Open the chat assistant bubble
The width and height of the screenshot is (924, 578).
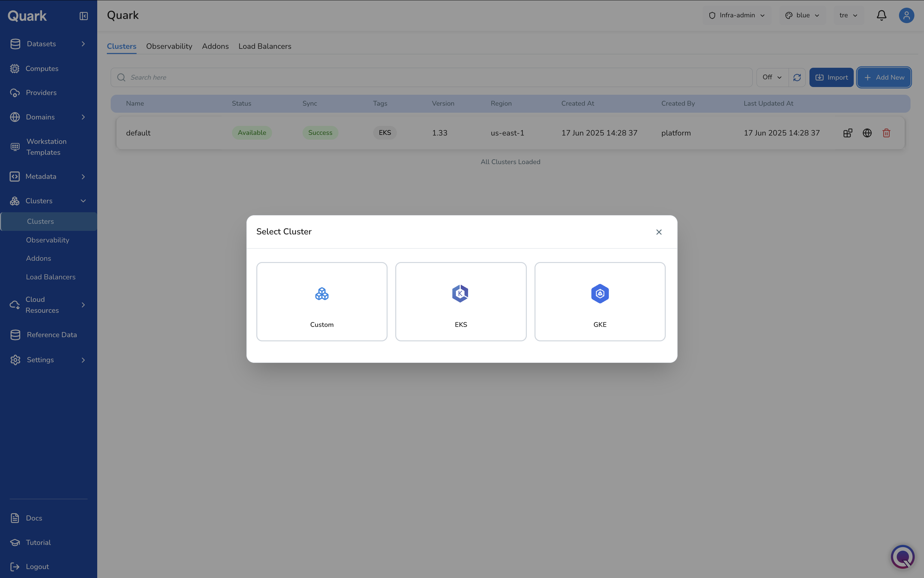tap(903, 556)
